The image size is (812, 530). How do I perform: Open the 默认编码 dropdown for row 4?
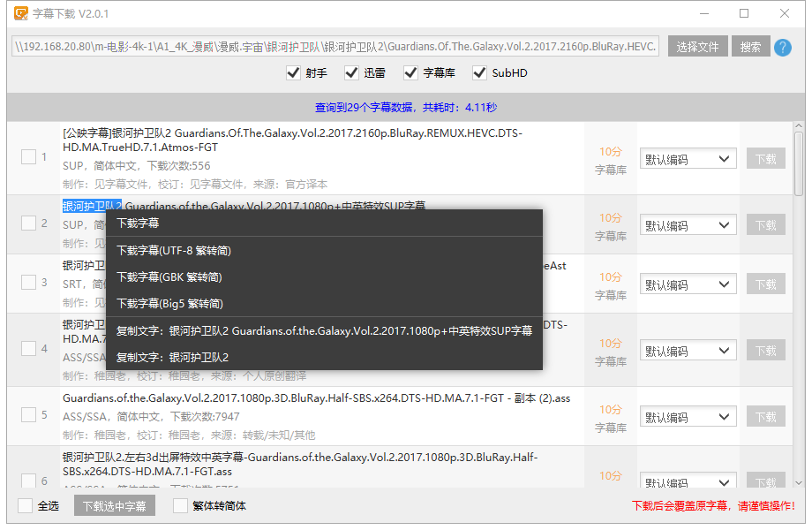point(688,351)
